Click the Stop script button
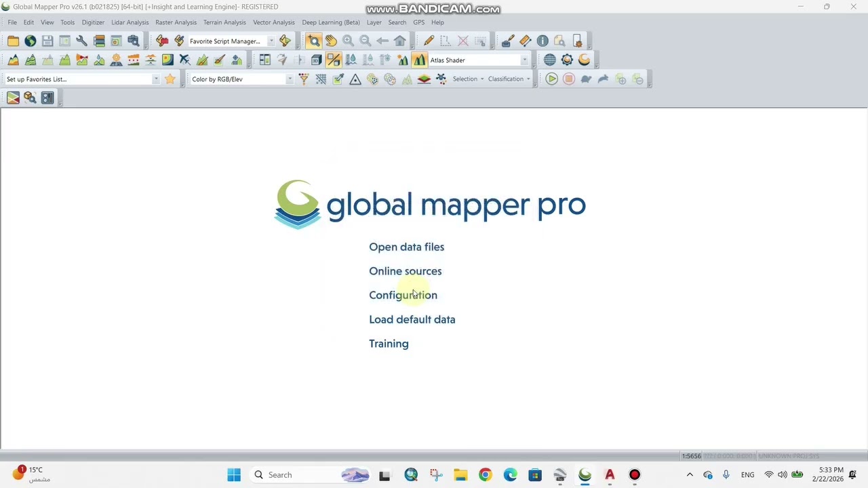Image resolution: width=868 pixels, height=488 pixels. pyautogui.click(x=569, y=79)
